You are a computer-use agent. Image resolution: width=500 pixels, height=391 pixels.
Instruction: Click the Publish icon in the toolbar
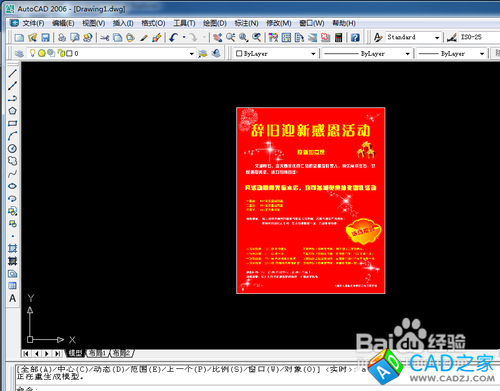point(88,37)
